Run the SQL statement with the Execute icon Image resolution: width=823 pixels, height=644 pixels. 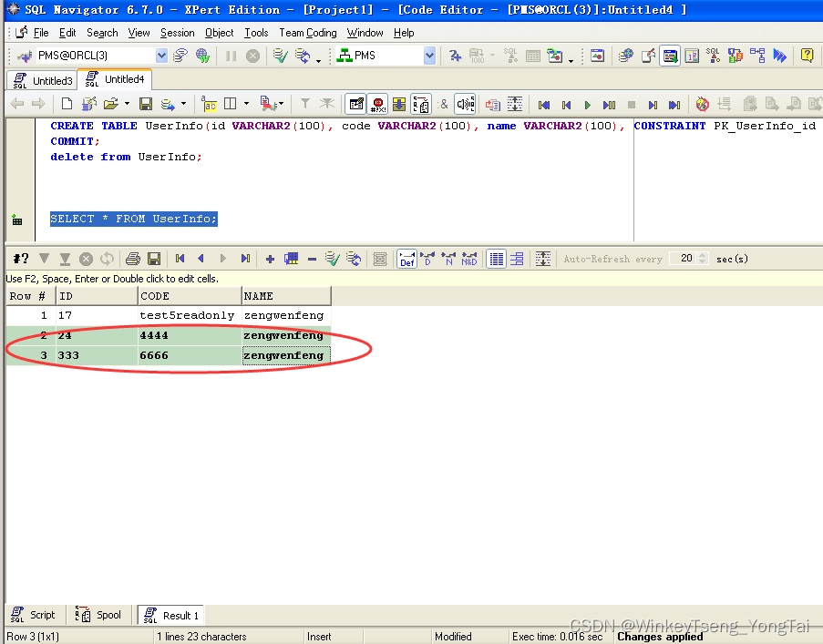[x=588, y=104]
